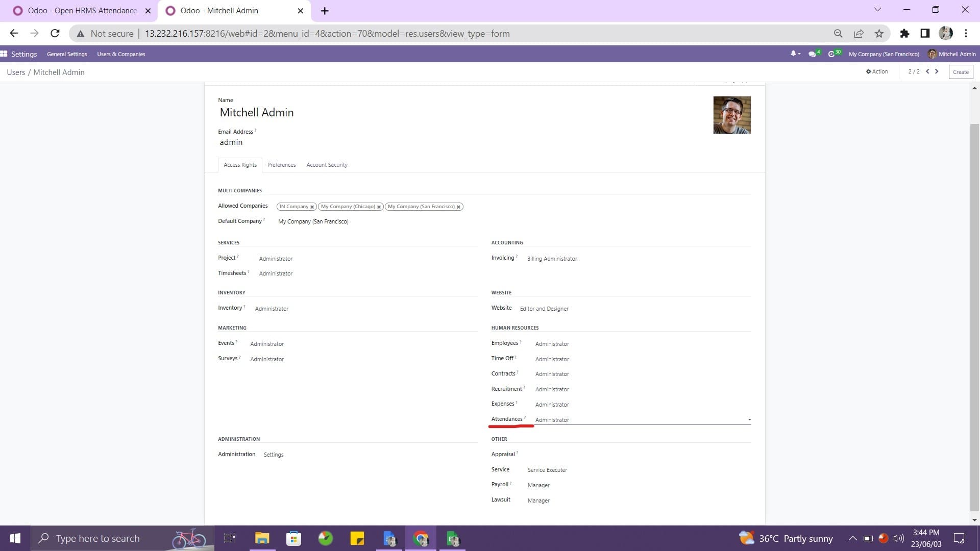Go to the previous user record arrow
Viewport: 980px width, 551px height.
pyautogui.click(x=927, y=71)
